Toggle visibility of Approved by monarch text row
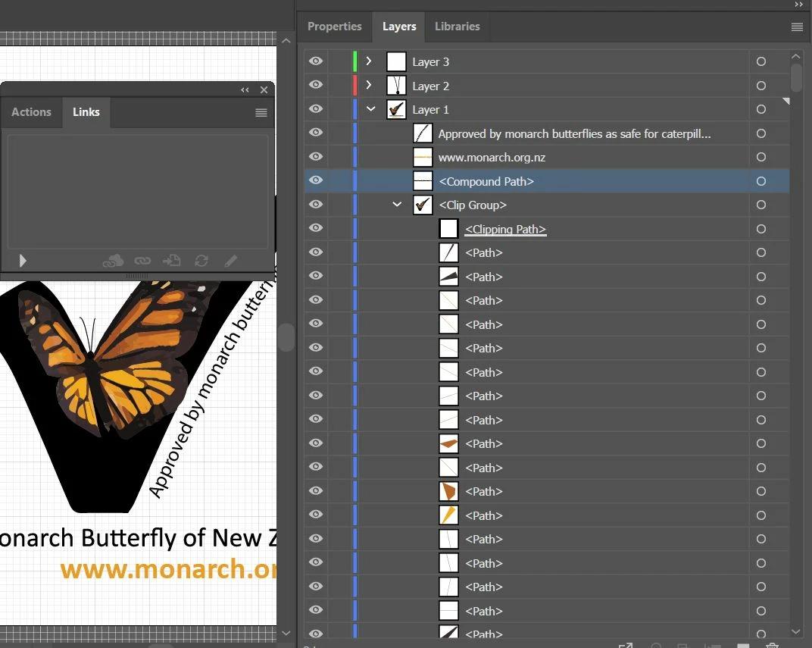The height and width of the screenshot is (648, 812). (x=316, y=133)
